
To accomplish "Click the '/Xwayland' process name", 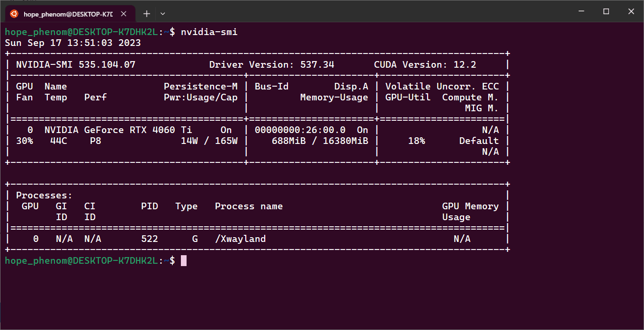I will tap(241, 239).
